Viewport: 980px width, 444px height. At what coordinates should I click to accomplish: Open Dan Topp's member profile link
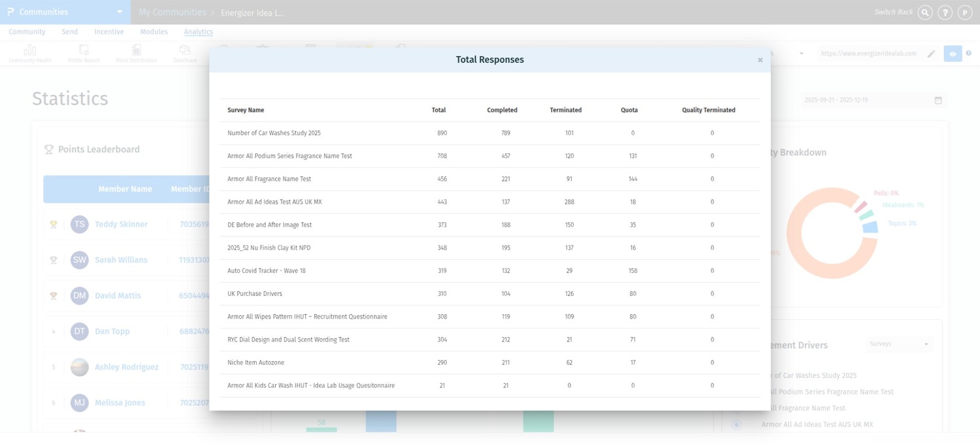pos(112,331)
